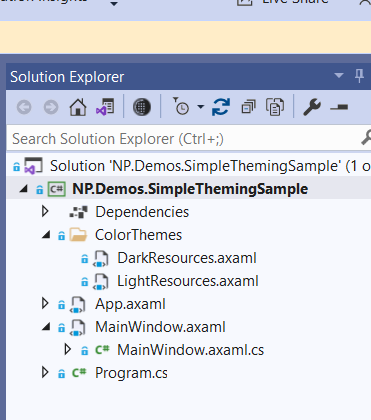Screen dimensions: 371x420
Task: Collapse All items in Solution Explorer
Action: (248, 107)
